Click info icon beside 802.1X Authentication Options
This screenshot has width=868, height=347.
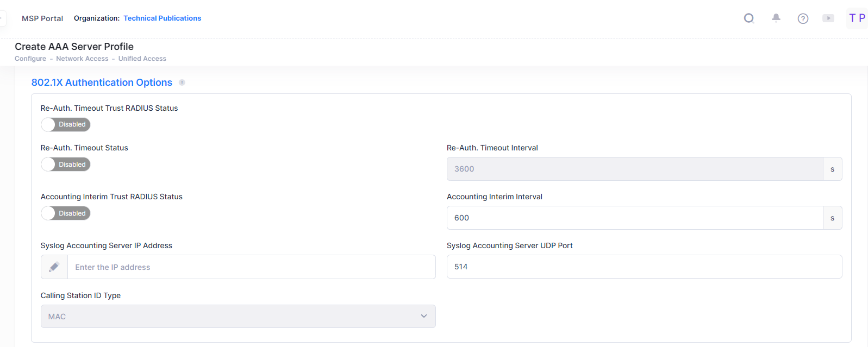(182, 83)
